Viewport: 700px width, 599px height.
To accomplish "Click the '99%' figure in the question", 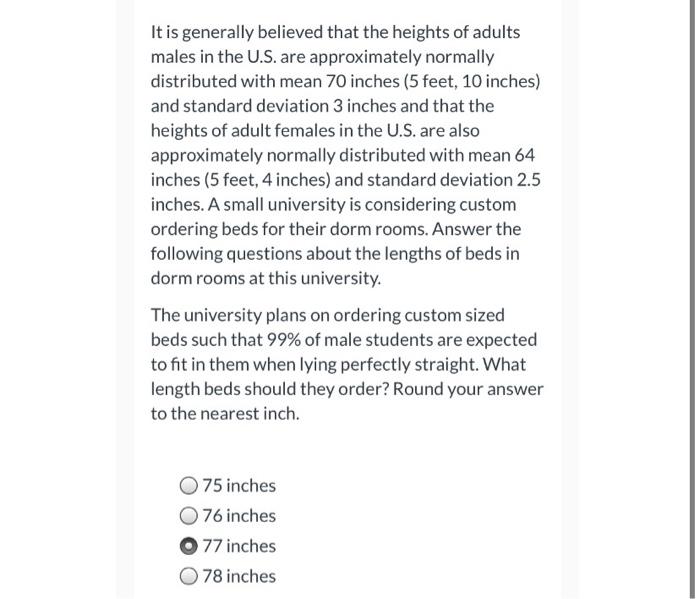I will pyautogui.click(x=283, y=340).
